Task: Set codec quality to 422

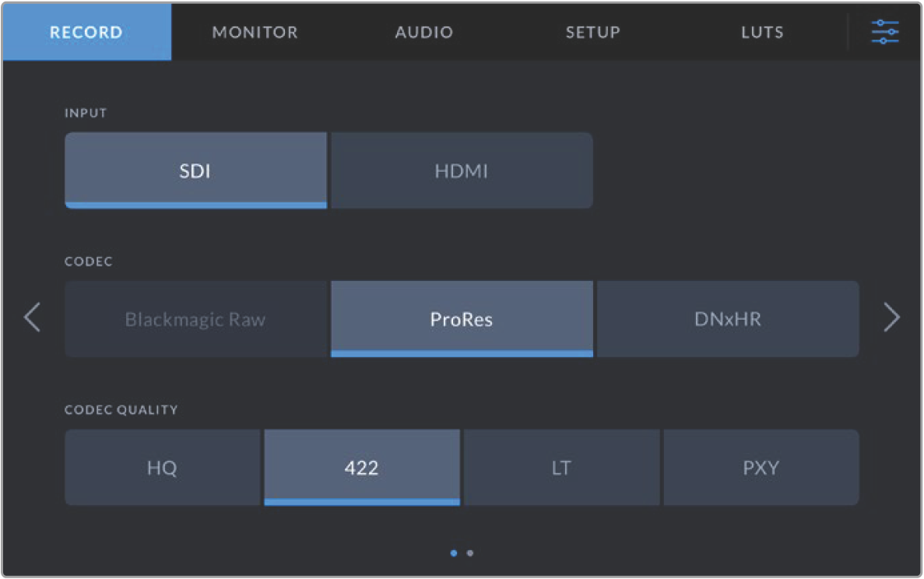Action: click(x=362, y=467)
